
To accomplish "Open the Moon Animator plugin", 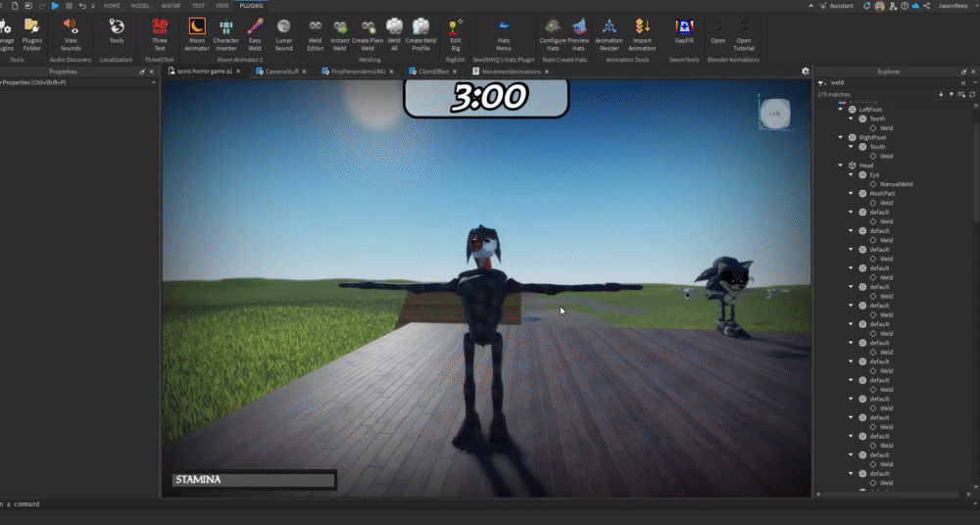I will pos(197,34).
